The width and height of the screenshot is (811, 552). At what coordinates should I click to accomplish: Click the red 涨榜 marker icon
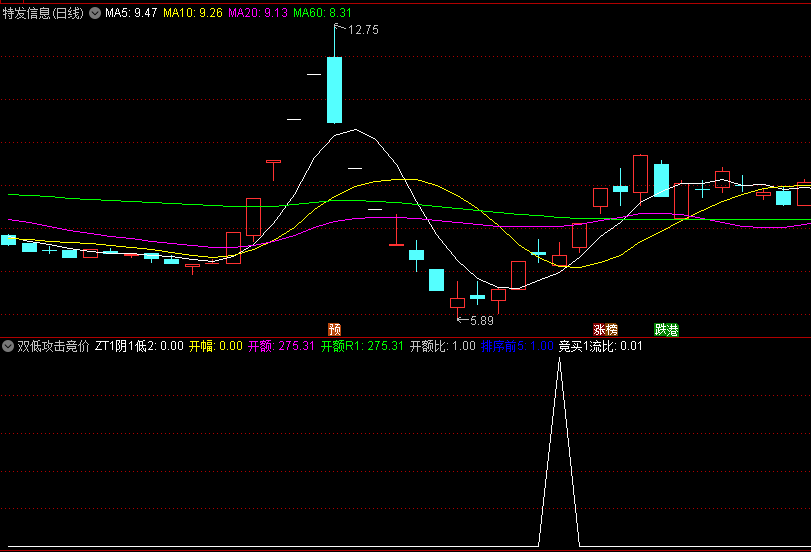pos(605,329)
